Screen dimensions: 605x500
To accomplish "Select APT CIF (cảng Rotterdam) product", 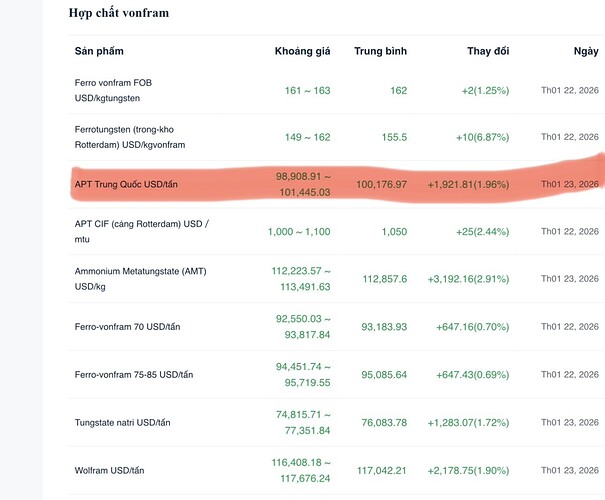I will pos(127,231).
